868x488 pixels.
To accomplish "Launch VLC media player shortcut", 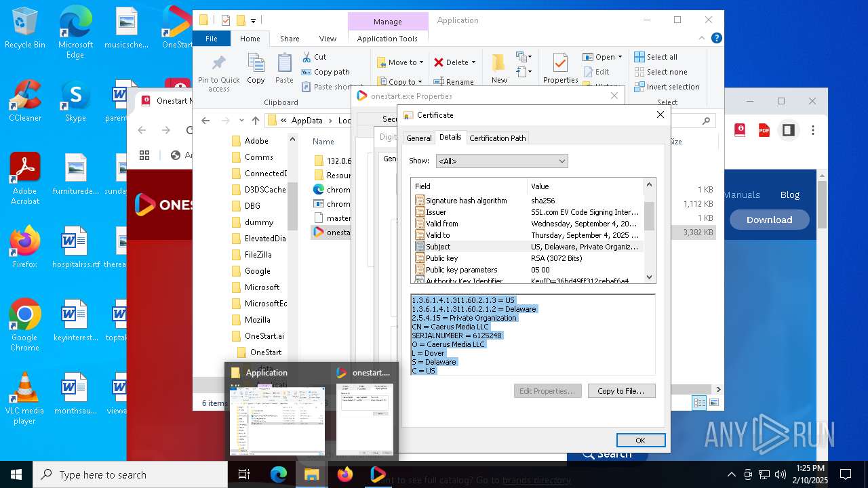I will (x=24, y=399).
